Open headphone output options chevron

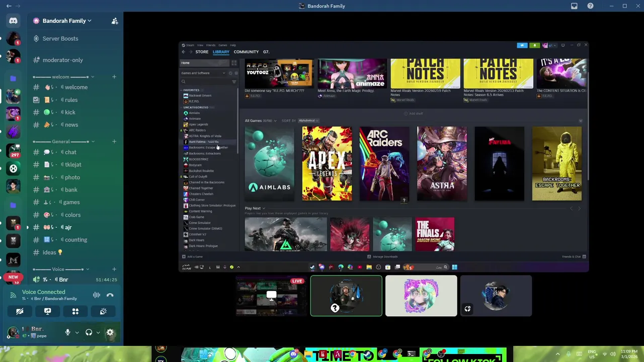pos(98,332)
